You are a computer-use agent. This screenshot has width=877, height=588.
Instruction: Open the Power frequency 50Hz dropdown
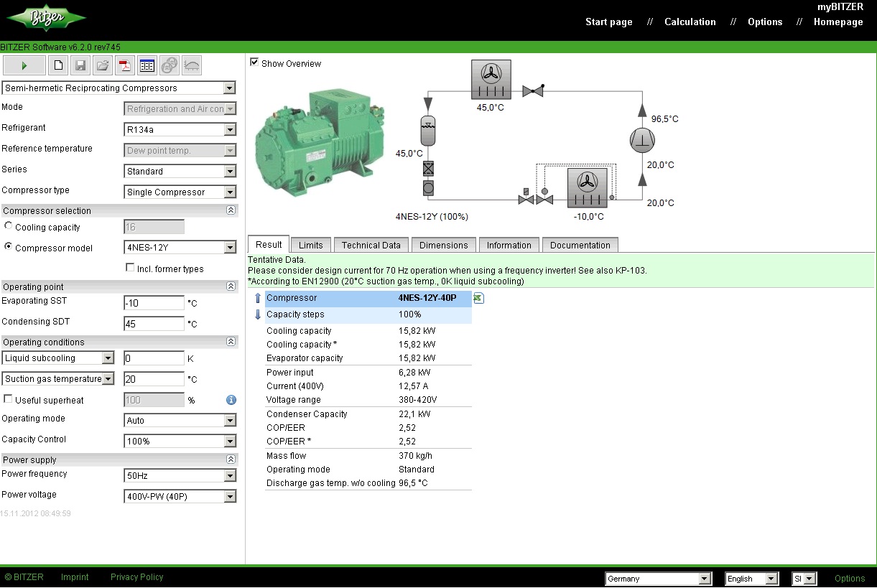pos(180,476)
